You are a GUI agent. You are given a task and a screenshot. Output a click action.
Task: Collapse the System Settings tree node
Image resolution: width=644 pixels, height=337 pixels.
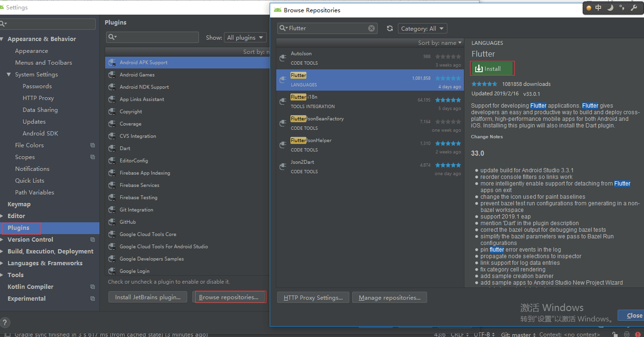point(9,75)
